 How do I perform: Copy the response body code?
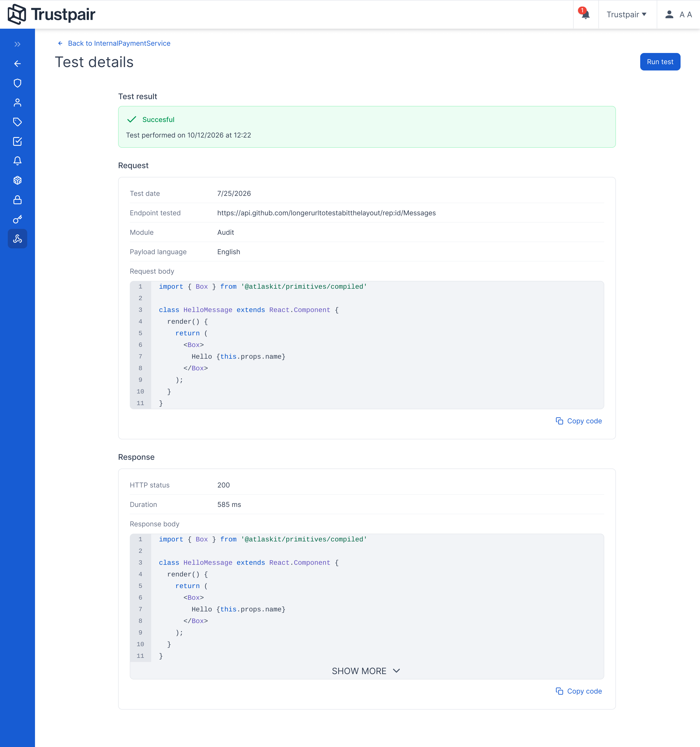tap(579, 691)
